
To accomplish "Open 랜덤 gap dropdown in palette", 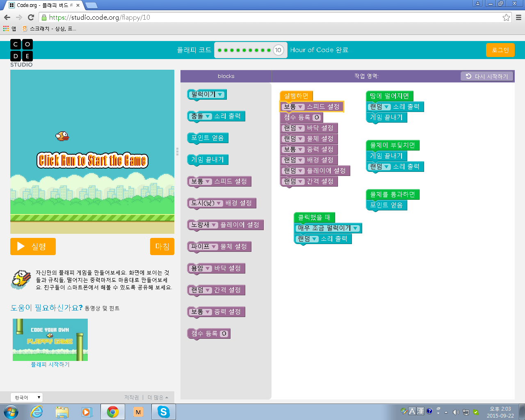I will coord(201,290).
